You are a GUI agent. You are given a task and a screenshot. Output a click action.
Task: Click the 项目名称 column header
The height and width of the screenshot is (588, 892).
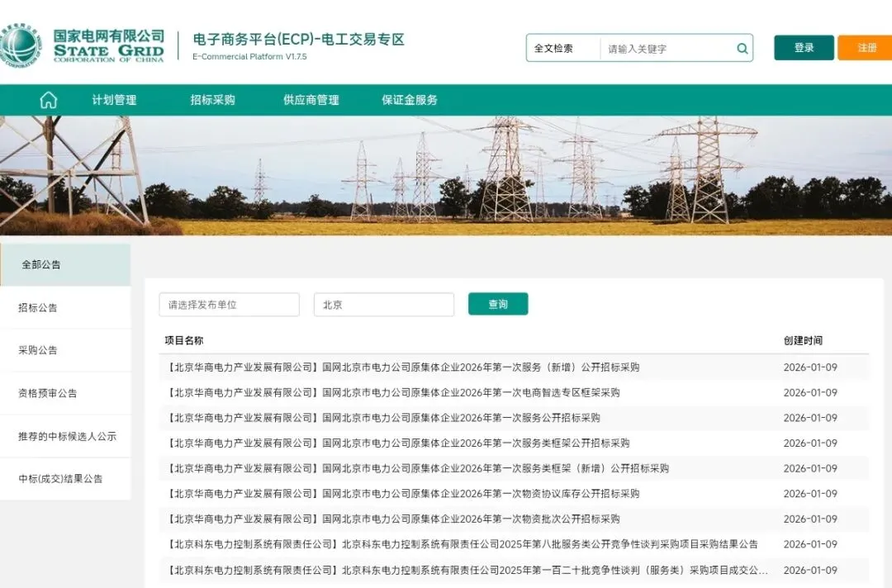coord(183,340)
